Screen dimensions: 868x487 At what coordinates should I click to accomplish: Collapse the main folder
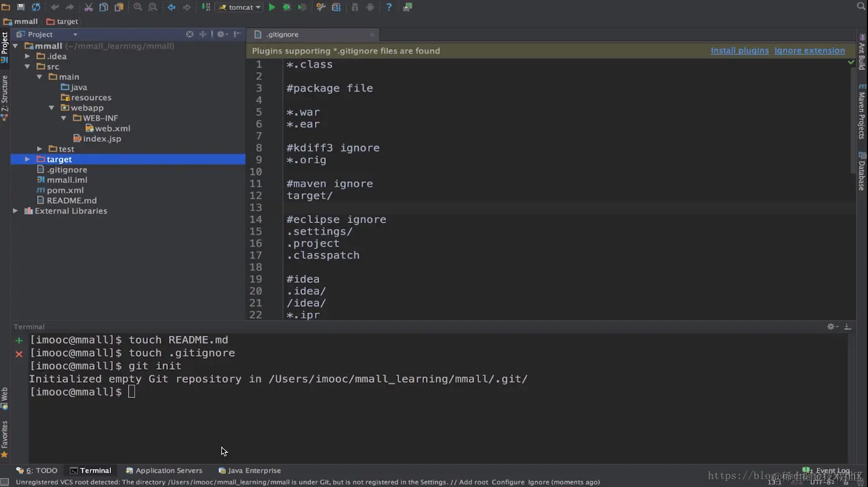pyautogui.click(x=39, y=76)
